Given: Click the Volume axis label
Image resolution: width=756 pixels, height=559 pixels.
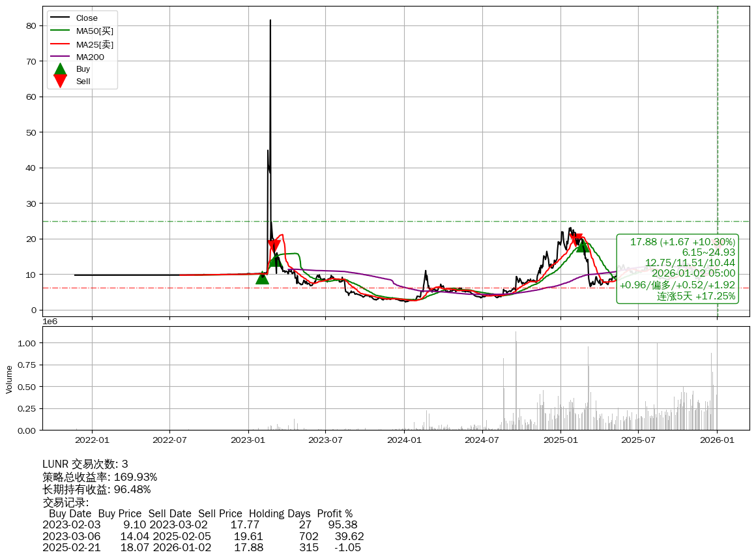Looking at the screenshot, I should click(x=9, y=379).
